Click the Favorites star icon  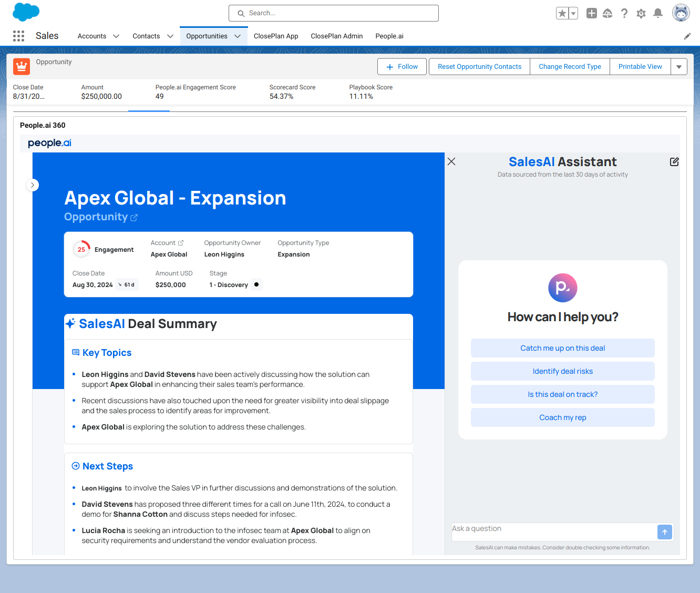pos(562,13)
